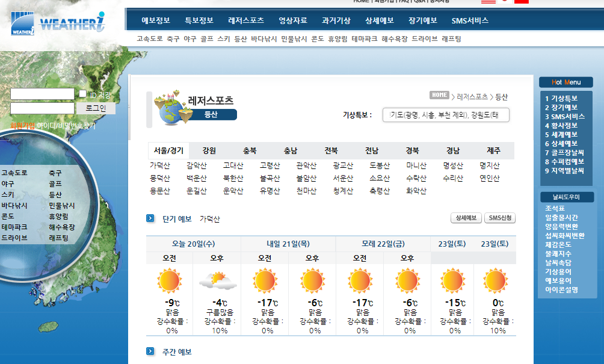Click the sun icon above 0℃ forecast

[496, 281]
